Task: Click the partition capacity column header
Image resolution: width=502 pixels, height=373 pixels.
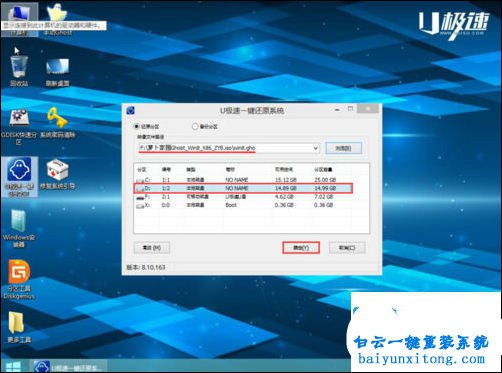Action: pyautogui.click(x=323, y=170)
